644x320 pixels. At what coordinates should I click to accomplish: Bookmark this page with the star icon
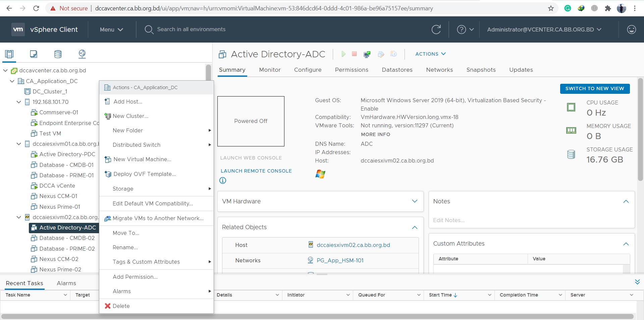click(551, 8)
